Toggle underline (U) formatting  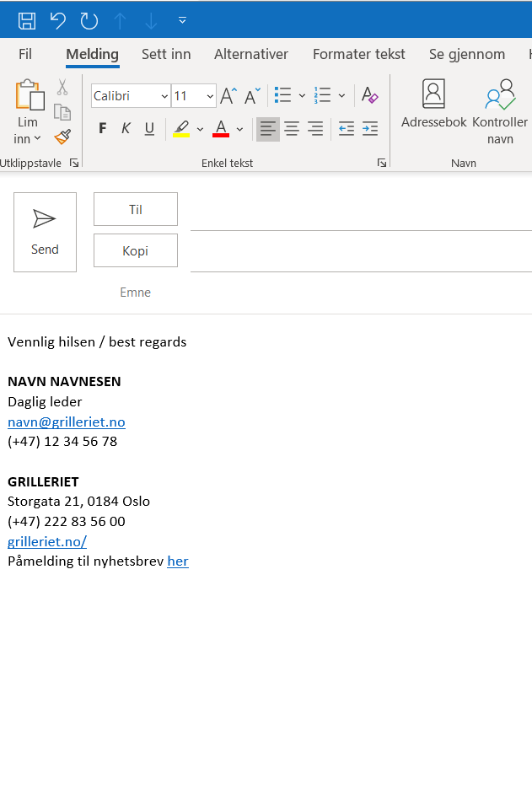(149, 128)
